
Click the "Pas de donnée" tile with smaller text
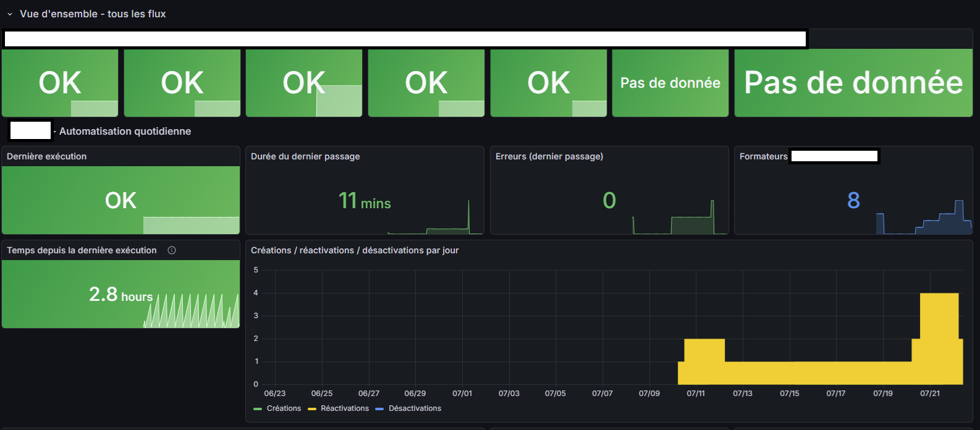[x=670, y=83]
